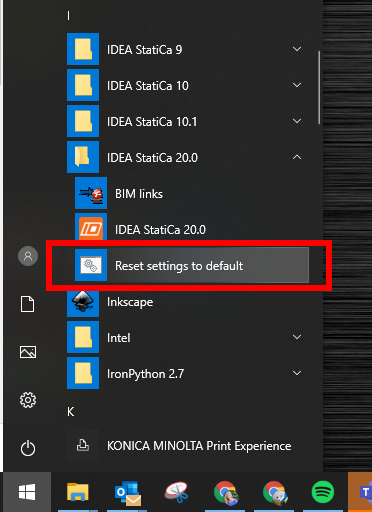Viewport: 372px width, 512px height.
Task: Click the Inkscape application icon
Action: [x=83, y=302]
